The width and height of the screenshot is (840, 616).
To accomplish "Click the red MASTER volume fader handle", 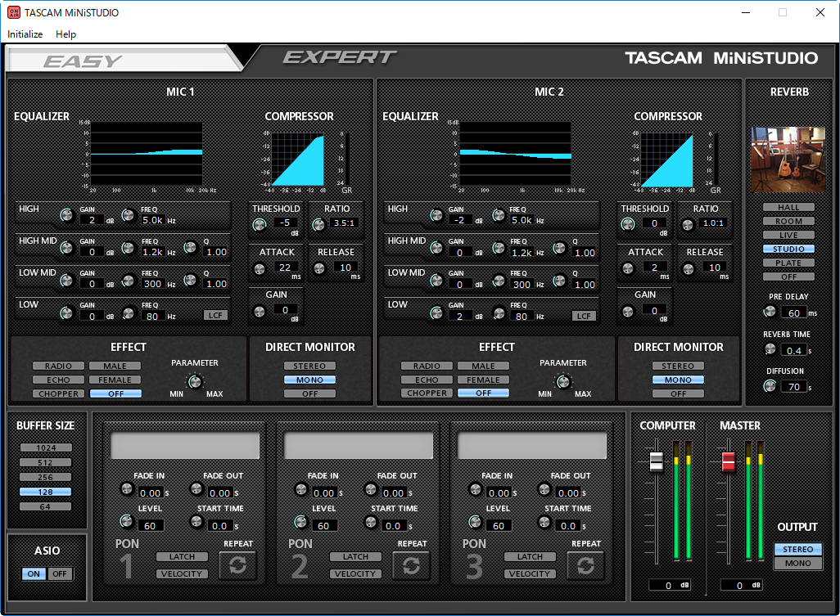I will coord(728,461).
